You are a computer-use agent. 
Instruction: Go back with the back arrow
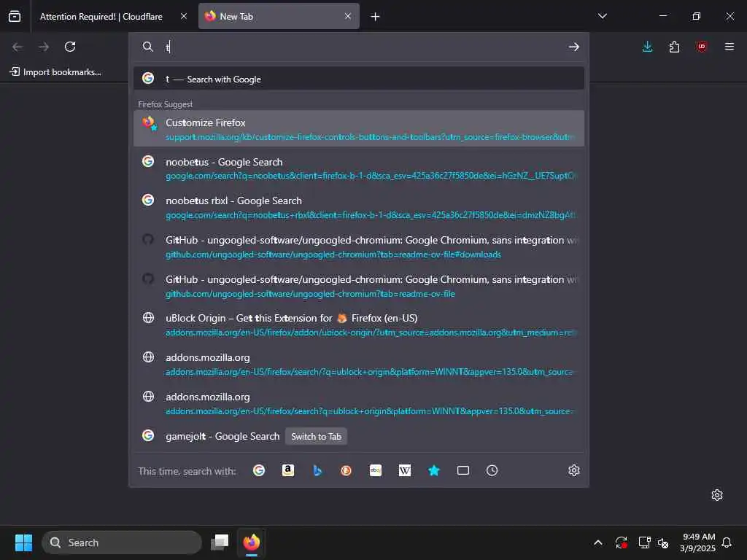point(18,47)
